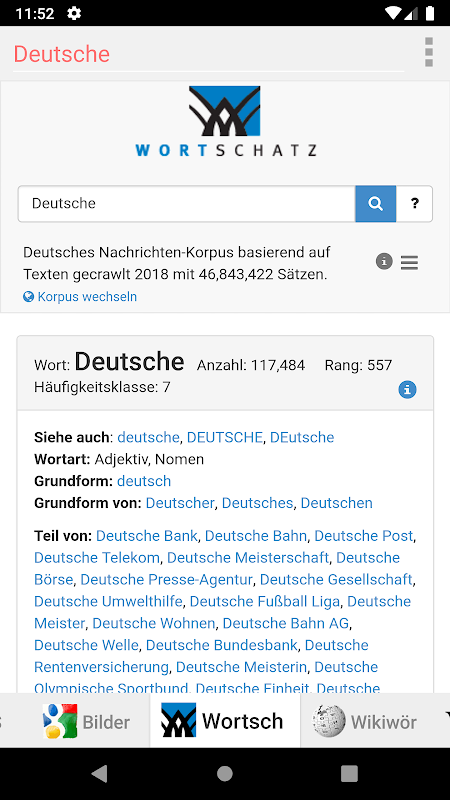
Task: Click the globe icon next to Korpus wechseln
Action: [29, 296]
